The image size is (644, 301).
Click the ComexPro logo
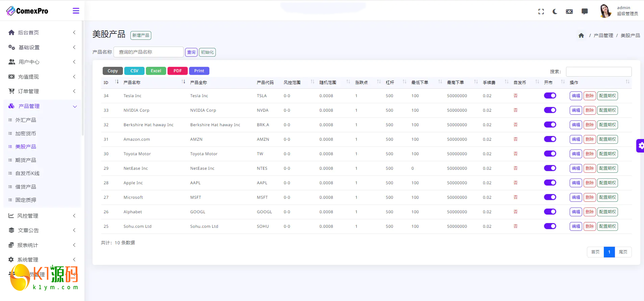(27, 11)
